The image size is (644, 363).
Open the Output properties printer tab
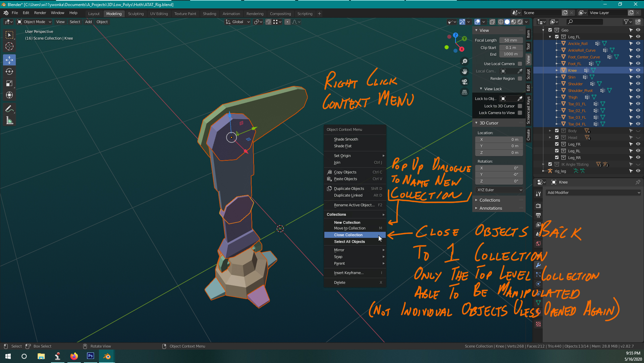pos(538,215)
